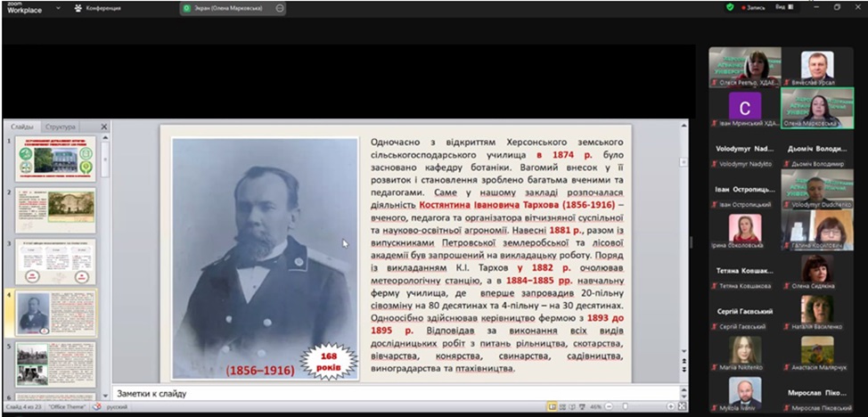Image resolution: width=868 pixels, height=417 pixels.
Task: Click the thumbnail panel scroll up arrow
Action: point(105,137)
